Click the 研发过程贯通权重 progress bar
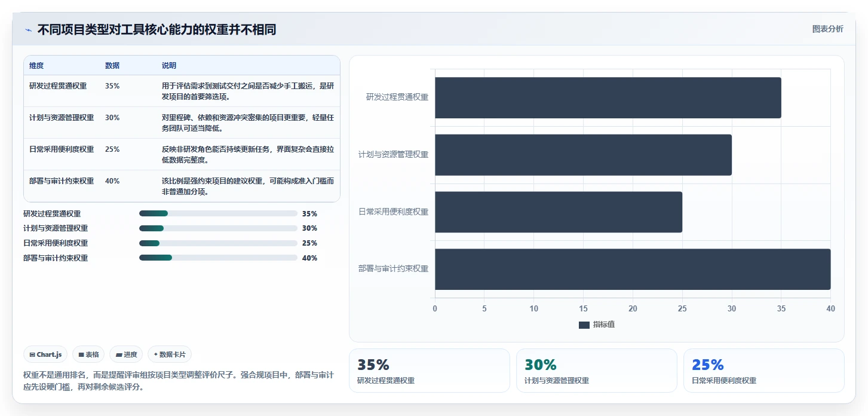The image size is (868, 416). 218,213
